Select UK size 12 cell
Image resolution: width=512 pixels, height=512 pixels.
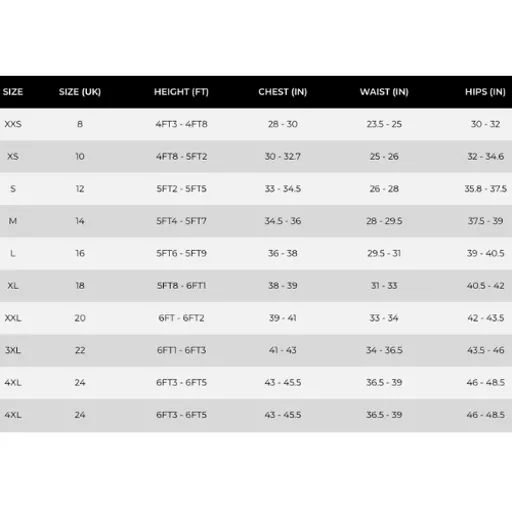[80, 189]
